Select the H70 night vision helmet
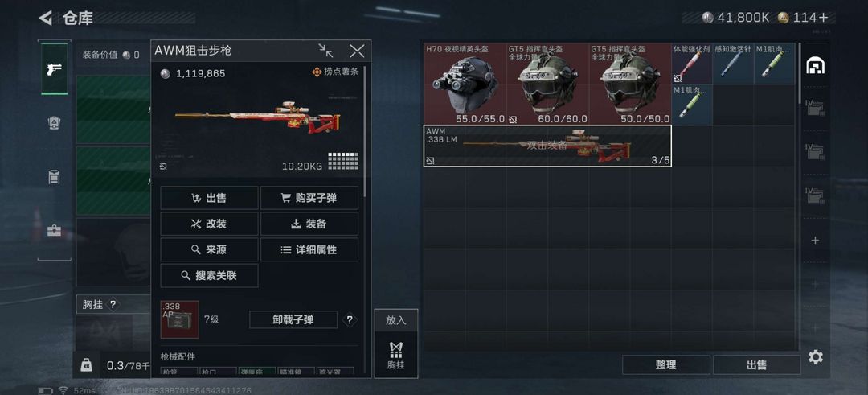 pos(465,84)
